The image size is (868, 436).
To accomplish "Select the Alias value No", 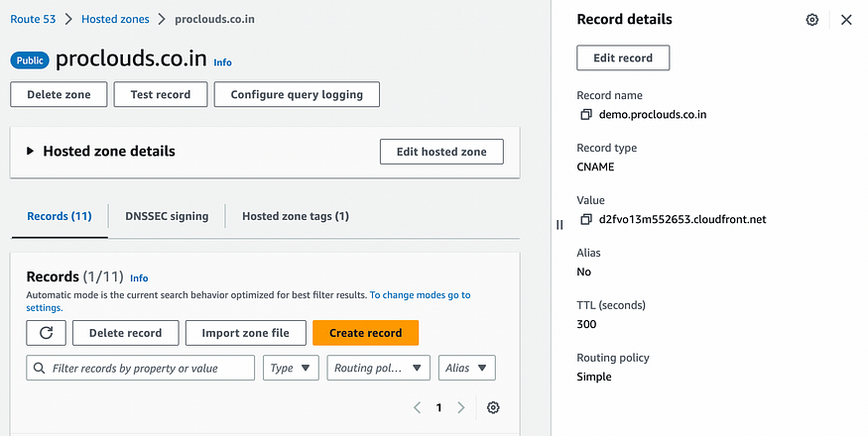I will 583,272.
